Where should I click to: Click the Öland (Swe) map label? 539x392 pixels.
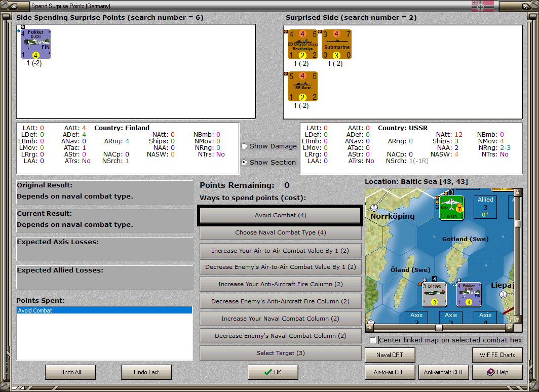click(410, 270)
